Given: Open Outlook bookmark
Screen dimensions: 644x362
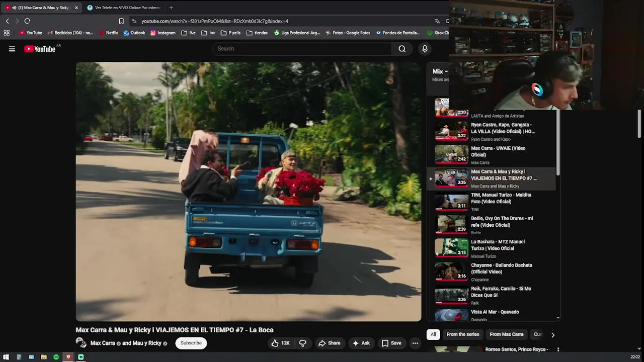Looking at the screenshot, I should 134,33.
